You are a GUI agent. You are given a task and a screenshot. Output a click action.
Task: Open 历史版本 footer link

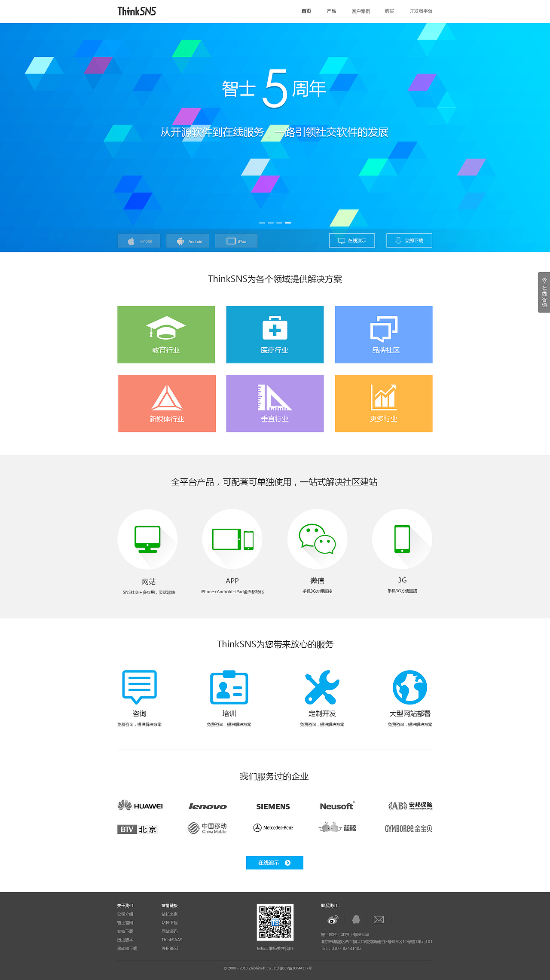pos(125,940)
